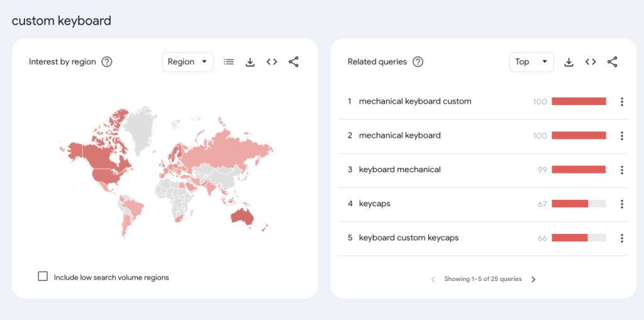Open help for Related queries
644x320 pixels.
[x=418, y=62]
